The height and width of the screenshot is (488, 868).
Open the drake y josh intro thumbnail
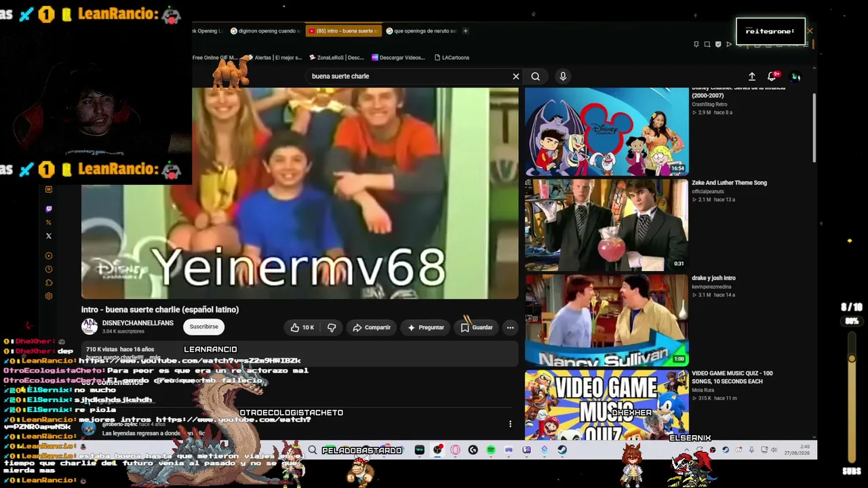pyautogui.click(x=606, y=321)
